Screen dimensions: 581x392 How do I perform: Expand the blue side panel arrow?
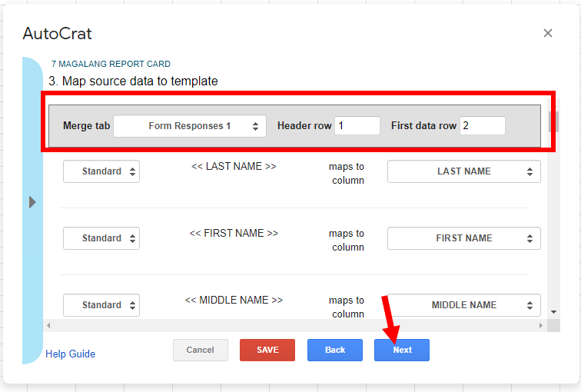tap(32, 202)
